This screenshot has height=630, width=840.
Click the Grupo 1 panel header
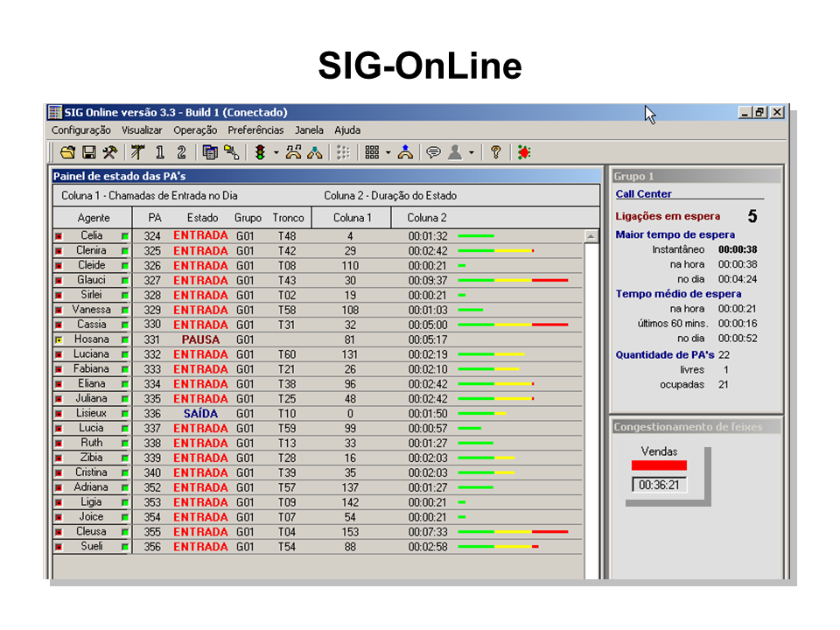(696, 176)
